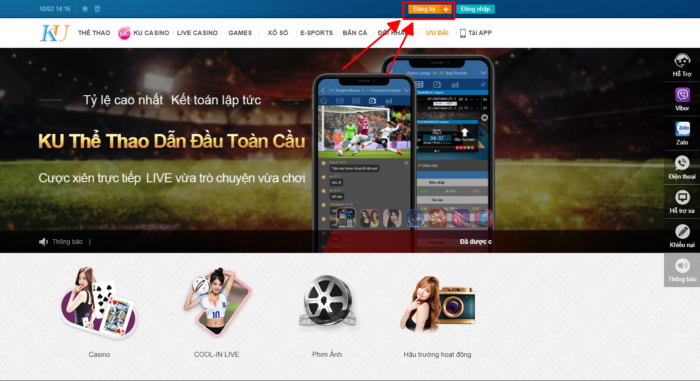This screenshot has height=381, width=700.
Task: Open the THỂ THAO menu
Action: tap(94, 33)
